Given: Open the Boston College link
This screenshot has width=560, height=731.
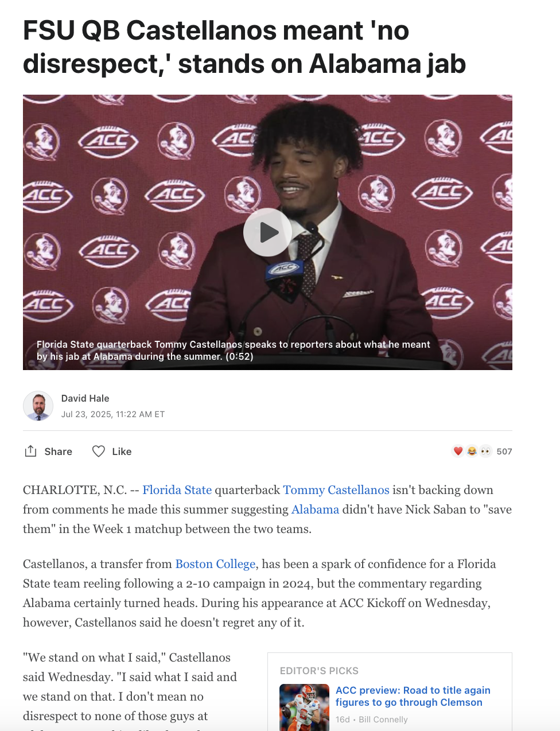Looking at the screenshot, I should [215, 564].
